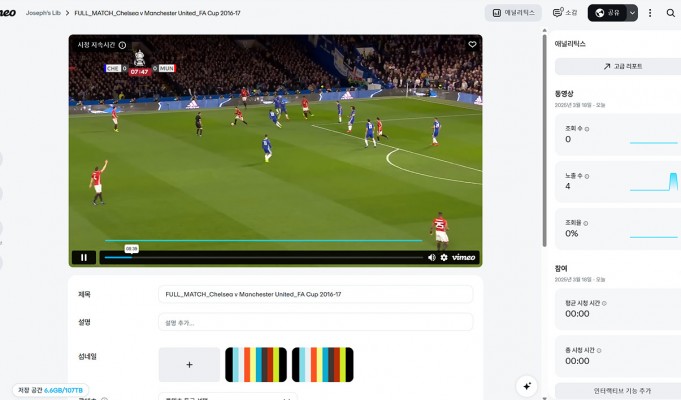This screenshot has width=681, height=400.
Task: Pause the video with the pause button
Action: point(84,258)
